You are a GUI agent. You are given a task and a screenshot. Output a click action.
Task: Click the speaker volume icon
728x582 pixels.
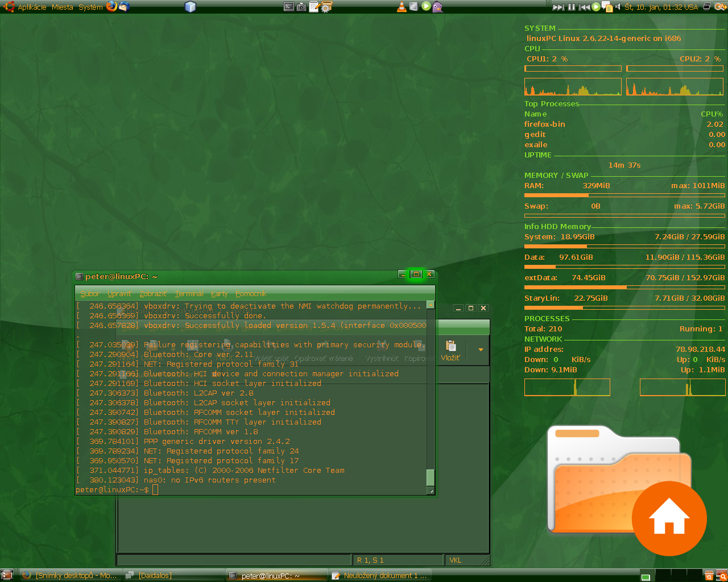click(618, 7)
